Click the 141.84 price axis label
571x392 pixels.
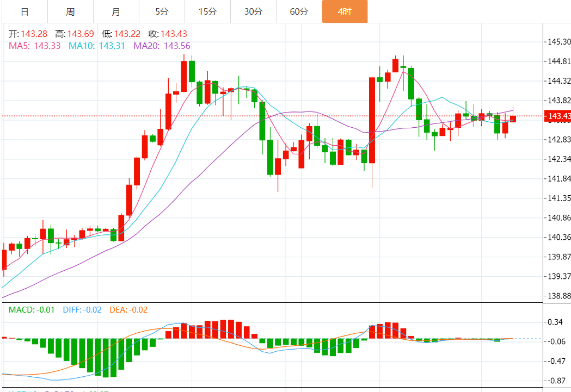[559, 178]
